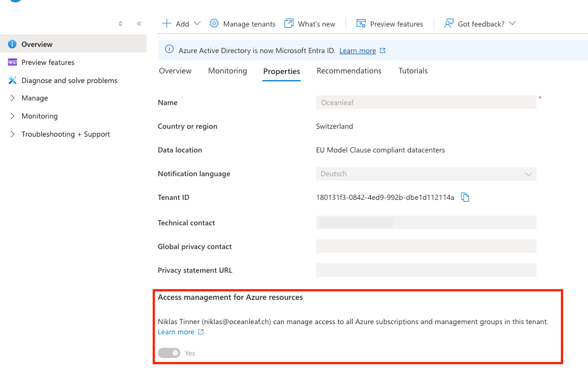This screenshot has width=588, height=371.
Task: Expand the Manage section chevron
Action: point(12,98)
